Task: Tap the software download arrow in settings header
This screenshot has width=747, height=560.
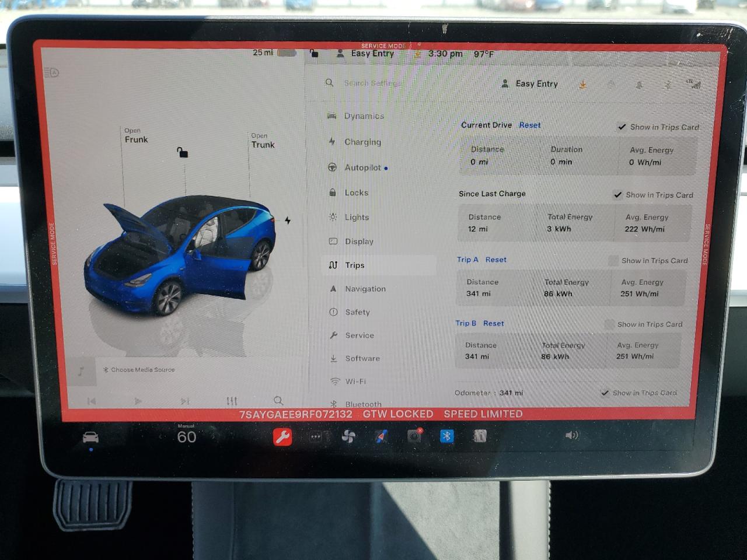Action: click(582, 85)
